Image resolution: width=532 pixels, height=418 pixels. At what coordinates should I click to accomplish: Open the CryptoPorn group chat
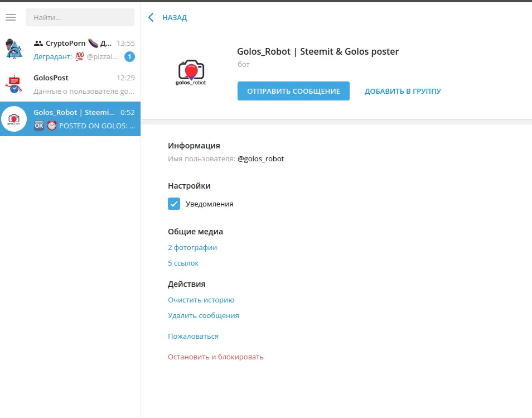pyautogui.click(x=70, y=50)
